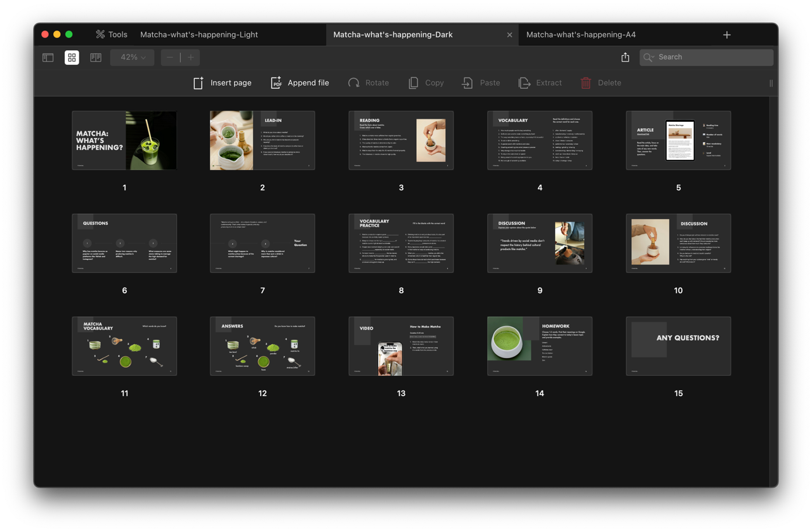Screen dimensions: 812x532
Task: Open the 42% zoom level dropdown
Action: [x=132, y=57]
